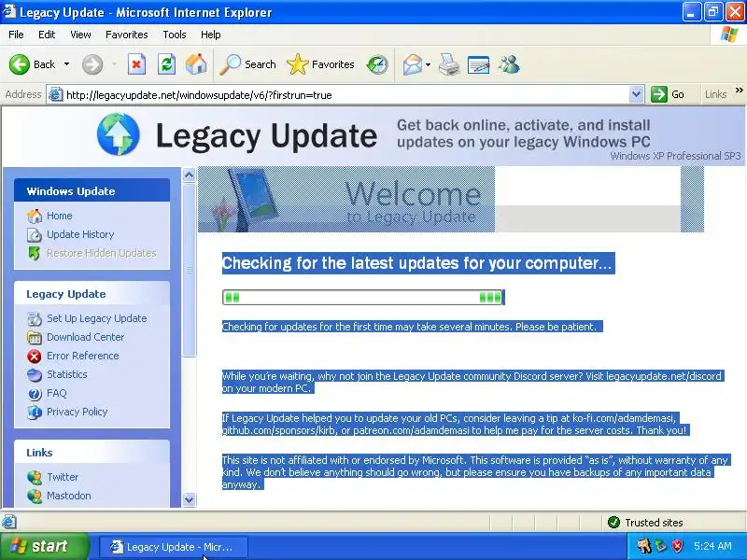Click the Windows XP Professional SP3 text

pos(675,156)
